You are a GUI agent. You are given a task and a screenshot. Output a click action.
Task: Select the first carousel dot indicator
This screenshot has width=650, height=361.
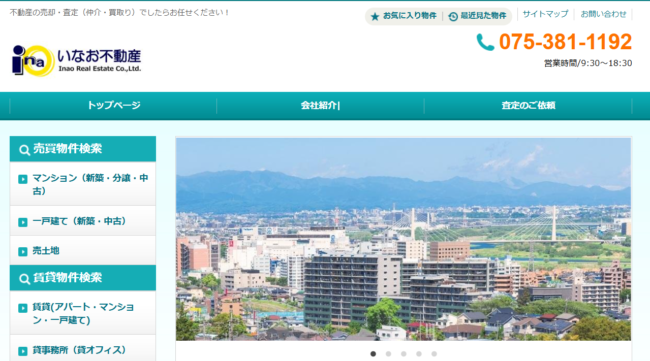373,354
